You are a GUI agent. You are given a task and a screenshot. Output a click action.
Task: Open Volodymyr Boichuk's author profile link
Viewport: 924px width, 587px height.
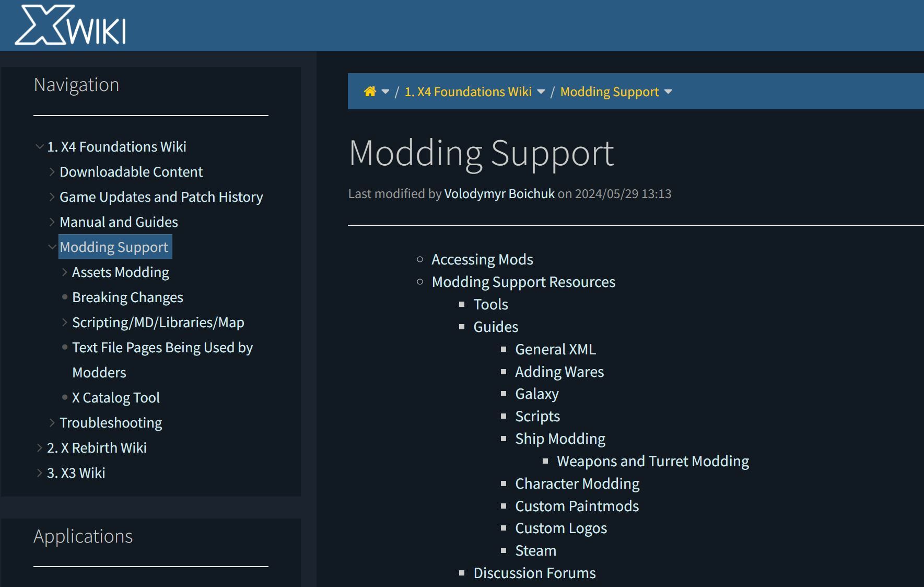499,194
